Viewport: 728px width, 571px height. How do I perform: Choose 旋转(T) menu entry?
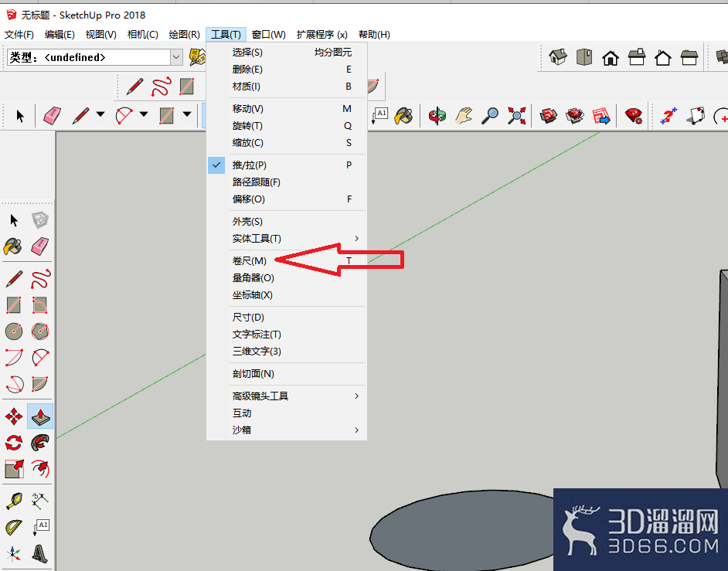(x=287, y=126)
